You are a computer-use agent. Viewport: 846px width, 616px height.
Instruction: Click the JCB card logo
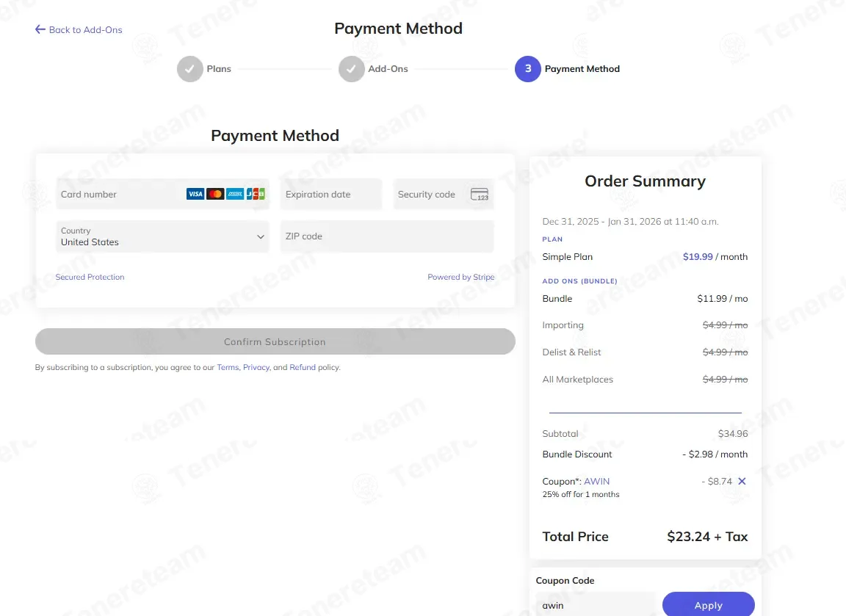click(x=256, y=194)
